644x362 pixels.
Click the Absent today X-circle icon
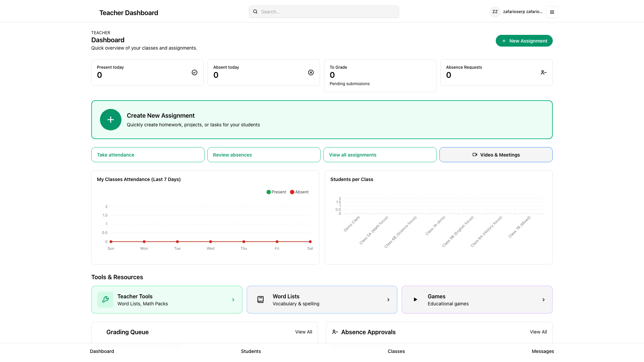(x=311, y=72)
